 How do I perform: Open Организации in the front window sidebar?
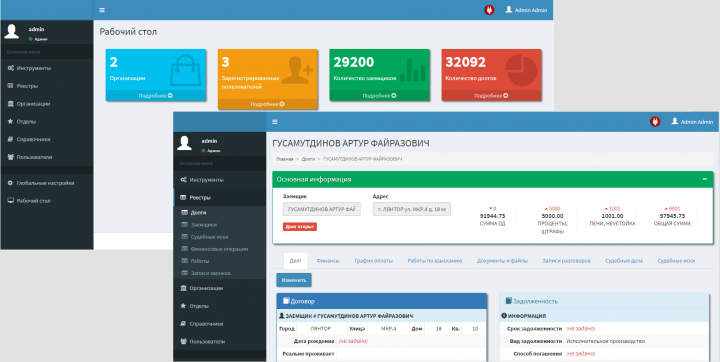[x=202, y=288]
